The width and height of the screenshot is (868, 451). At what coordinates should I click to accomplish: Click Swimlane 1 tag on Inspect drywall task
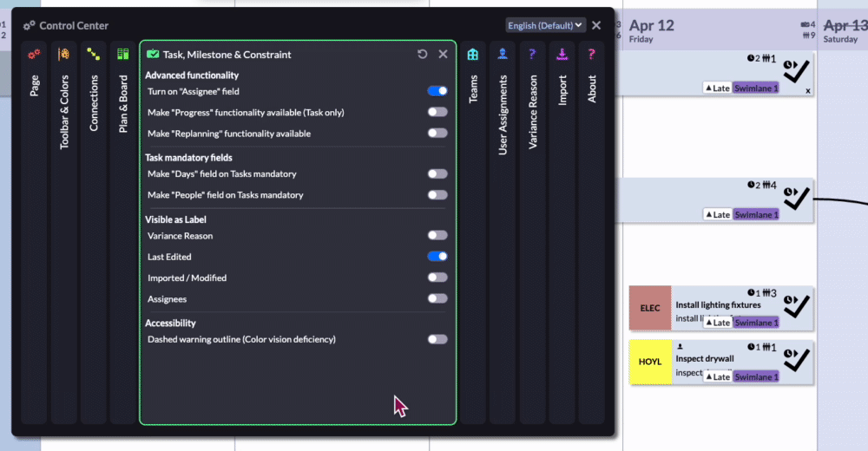coord(756,377)
